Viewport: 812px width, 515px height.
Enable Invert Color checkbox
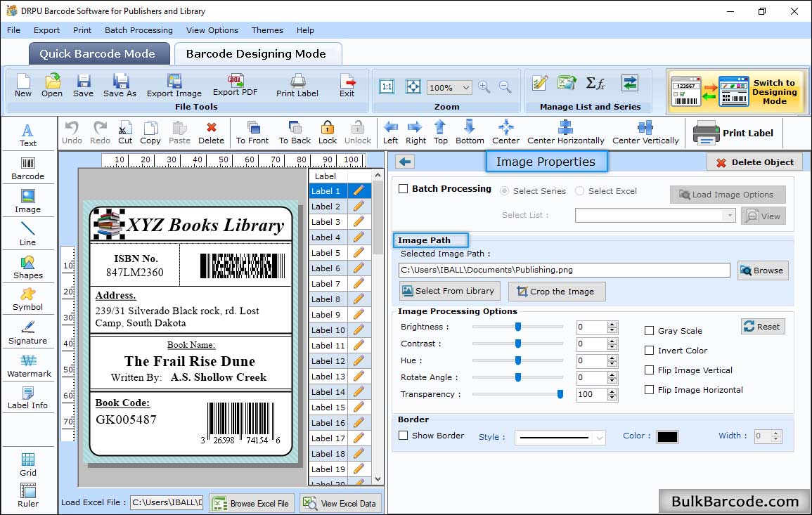click(649, 351)
